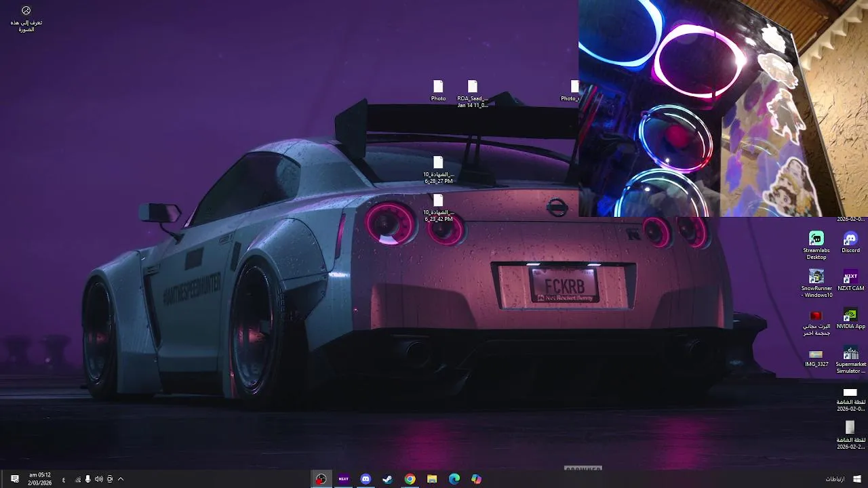Select the Discord desktop shortcut

point(850,243)
